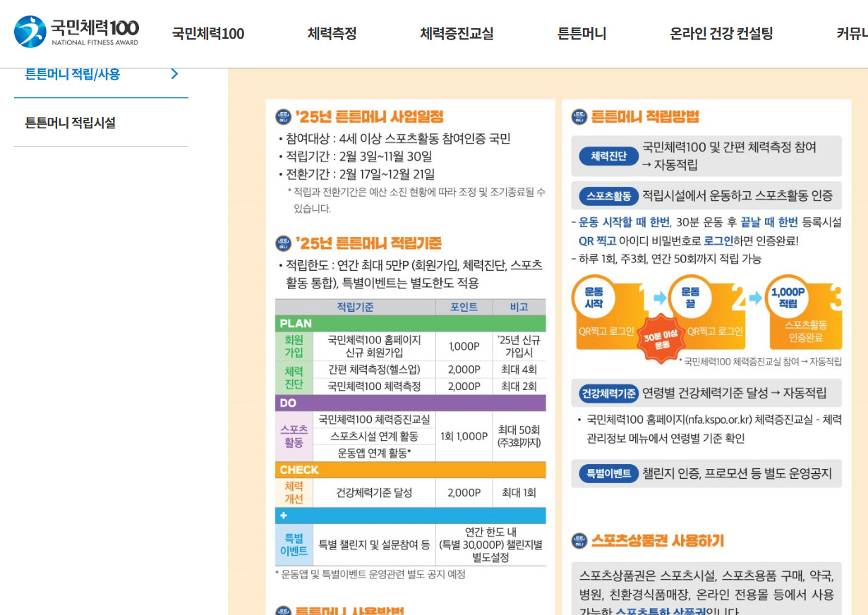Click the icon beside '25년 튼튼머니 적립기준
The height and width of the screenshot is (615, 868).
283,243
